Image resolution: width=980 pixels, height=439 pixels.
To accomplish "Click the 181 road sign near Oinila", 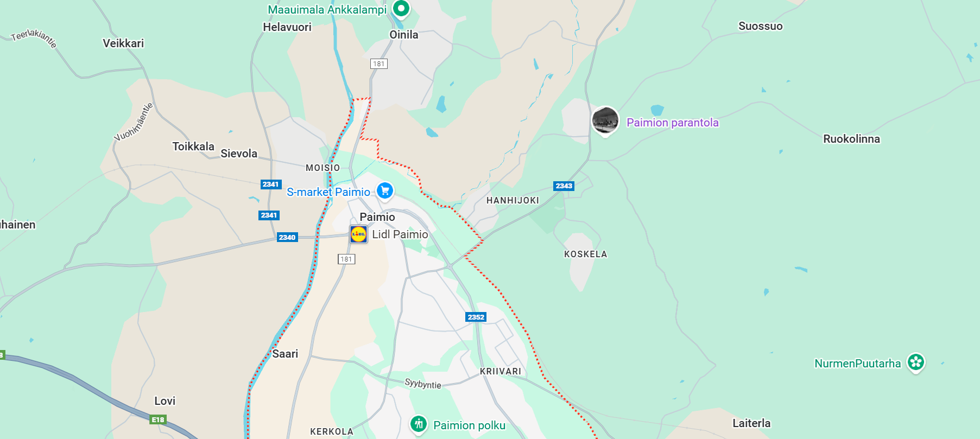I will point(379,63).
